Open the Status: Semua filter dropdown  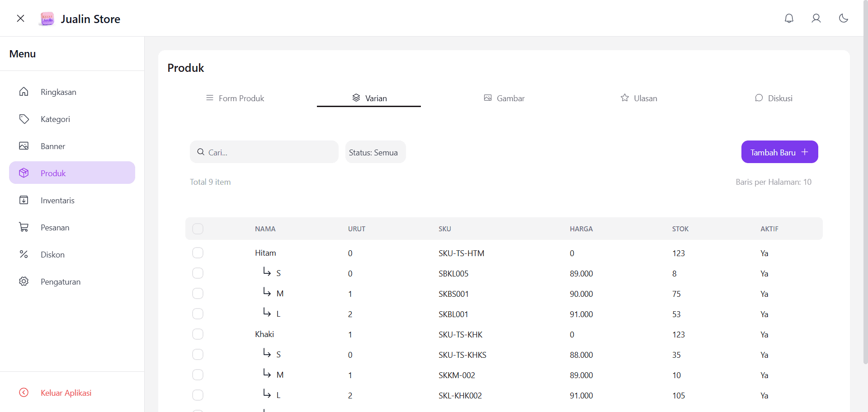click(x=375, y=152)
